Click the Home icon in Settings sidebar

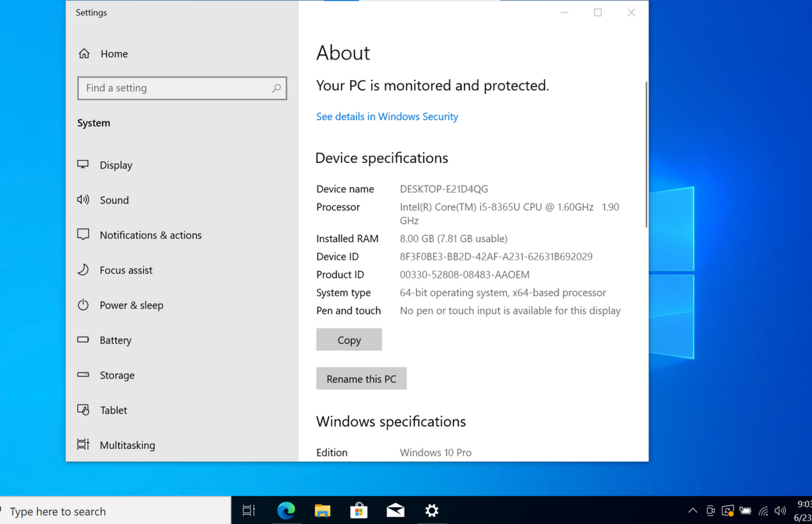pyautogui.click(x=84, y=53)
